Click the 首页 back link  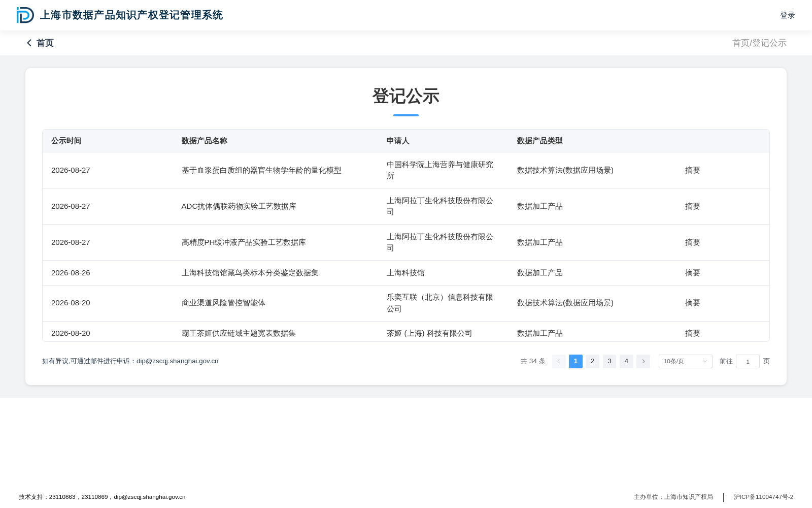tap(45, 43)
